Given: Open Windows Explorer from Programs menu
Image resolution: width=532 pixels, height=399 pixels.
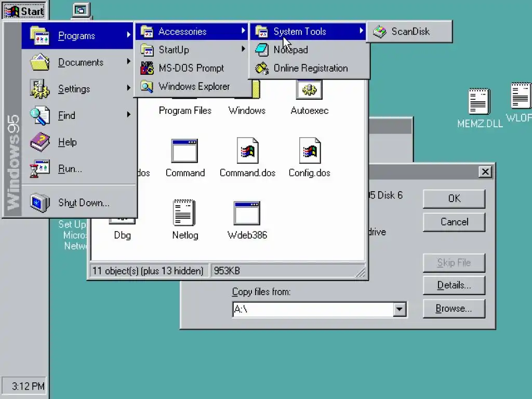Looking at the screenshot, I should (x=192, y=87).
